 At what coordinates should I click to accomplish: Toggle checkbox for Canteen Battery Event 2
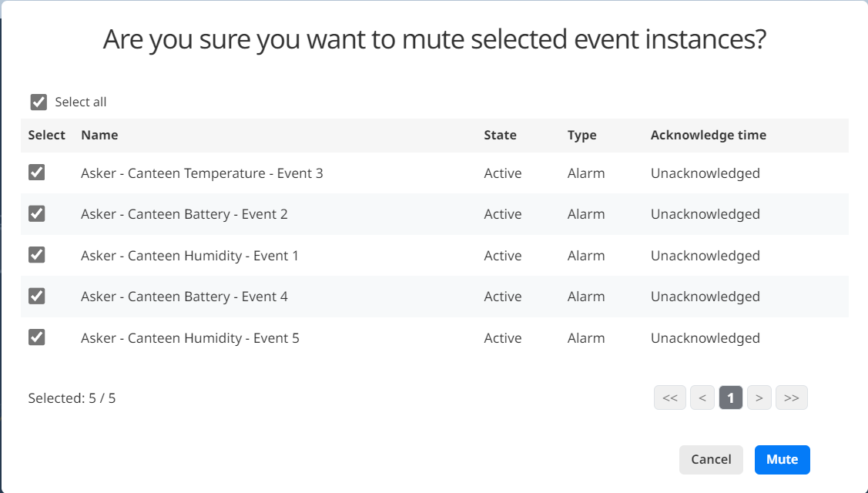(36, 213)
